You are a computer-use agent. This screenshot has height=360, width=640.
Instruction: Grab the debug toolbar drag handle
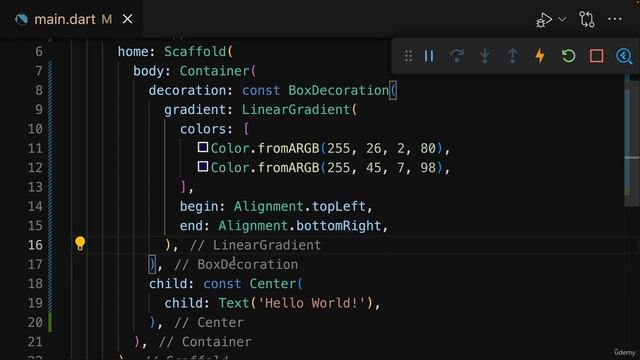408,56
